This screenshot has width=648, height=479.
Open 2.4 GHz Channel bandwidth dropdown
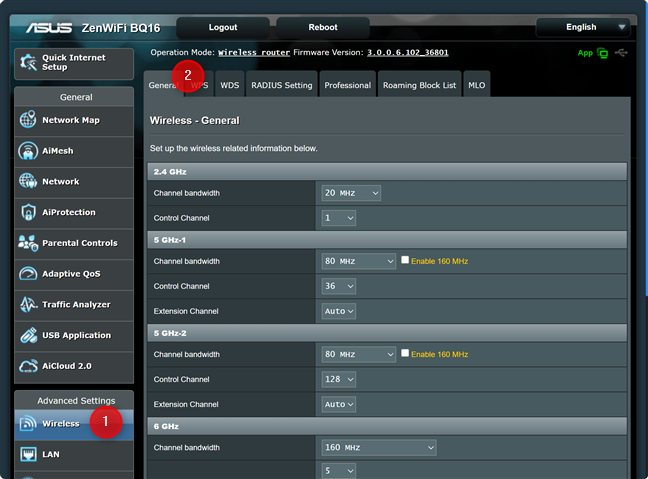351,193
